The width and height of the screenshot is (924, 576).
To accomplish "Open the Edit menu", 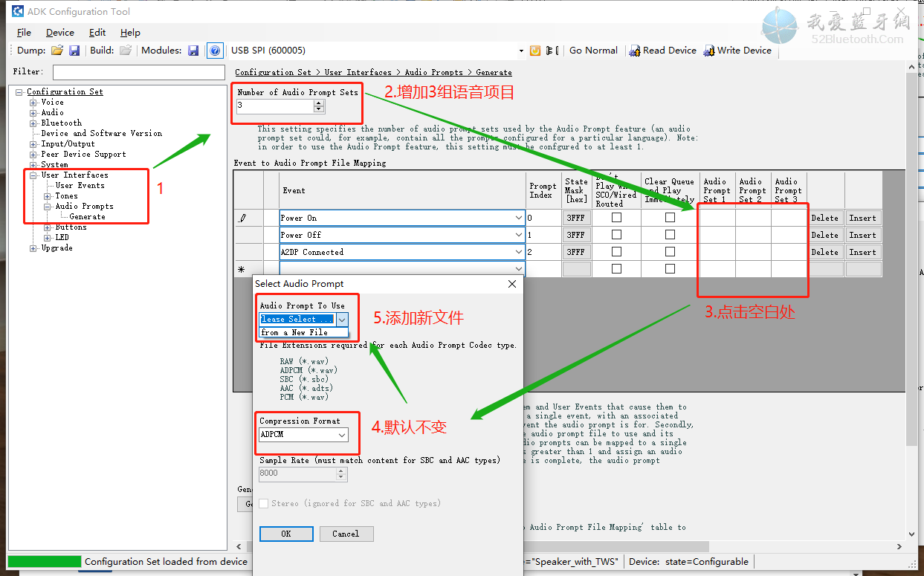I will pyautogui.click(x=97, y=33).
